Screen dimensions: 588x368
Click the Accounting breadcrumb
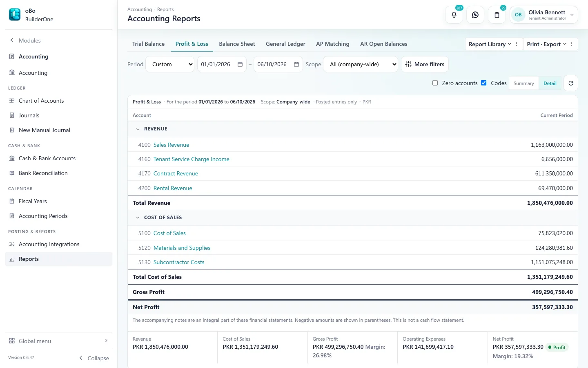tap(140, 9)
